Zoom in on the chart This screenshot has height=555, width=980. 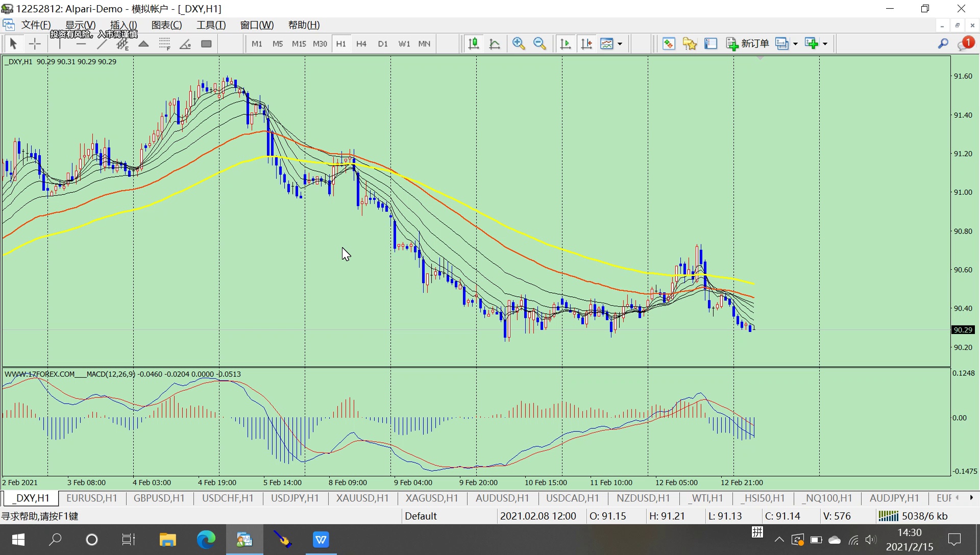(519, 44)
